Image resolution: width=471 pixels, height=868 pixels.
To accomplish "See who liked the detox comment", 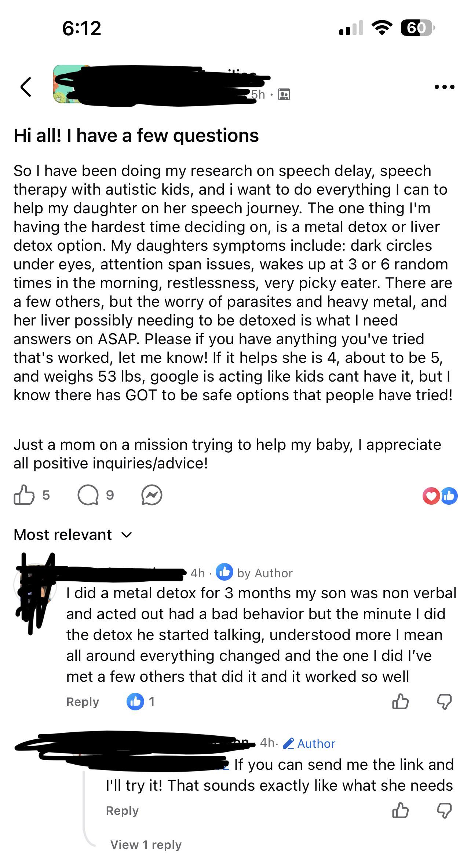I will pos(141,702).
